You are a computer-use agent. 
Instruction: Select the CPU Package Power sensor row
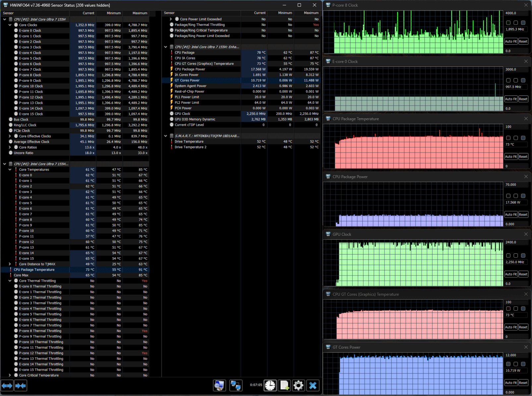coord(241,69)
